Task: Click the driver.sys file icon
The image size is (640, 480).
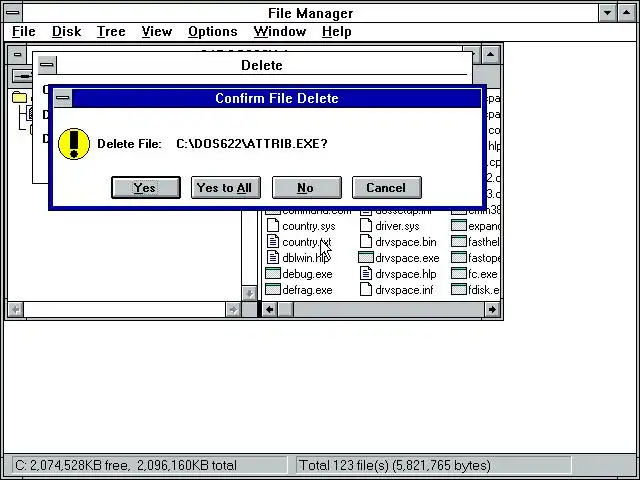Action: pos(366,225)
